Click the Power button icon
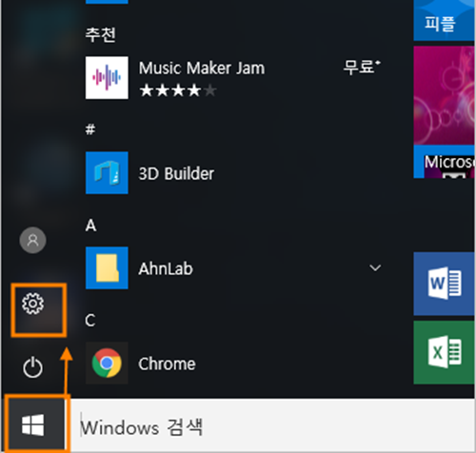The image size is (476, 453). click(32, 367)
